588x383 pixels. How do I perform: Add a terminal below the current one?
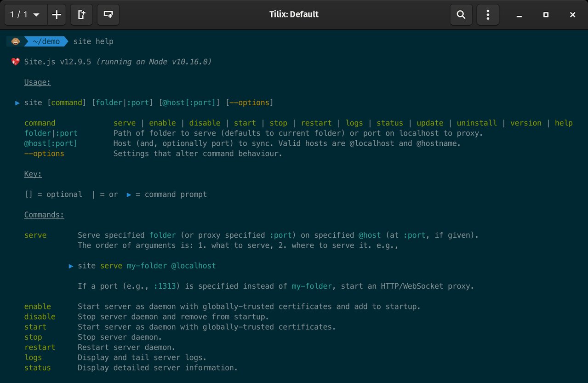click(108, 15)
